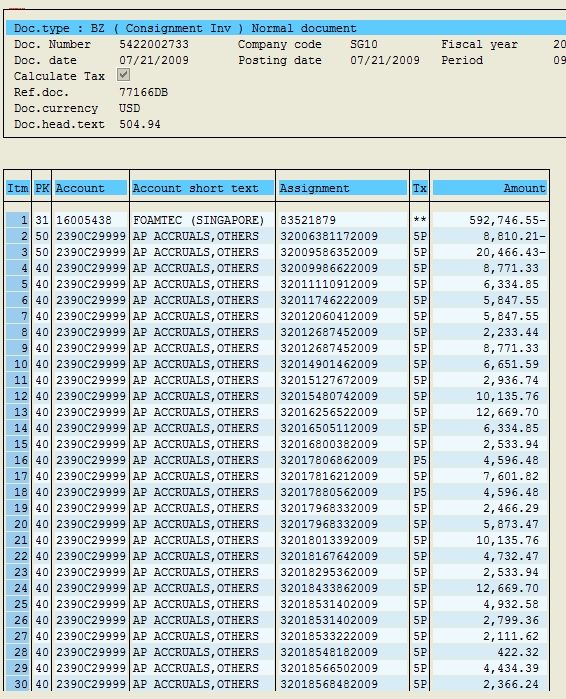
Task: Click amount 592,746.55-
Action: click(507, 220)
